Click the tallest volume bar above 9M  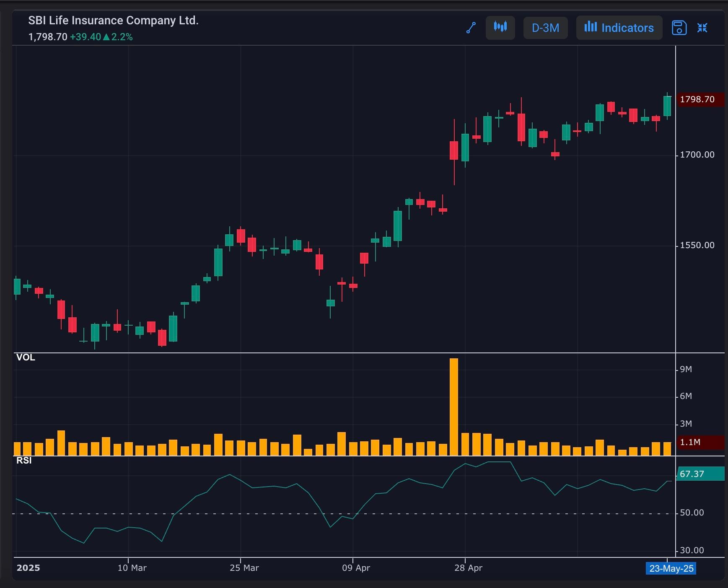coord(454,407)
